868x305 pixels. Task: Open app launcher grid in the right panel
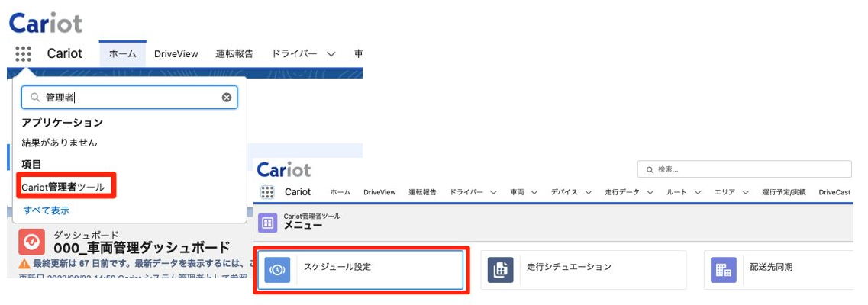coord(267,191)
